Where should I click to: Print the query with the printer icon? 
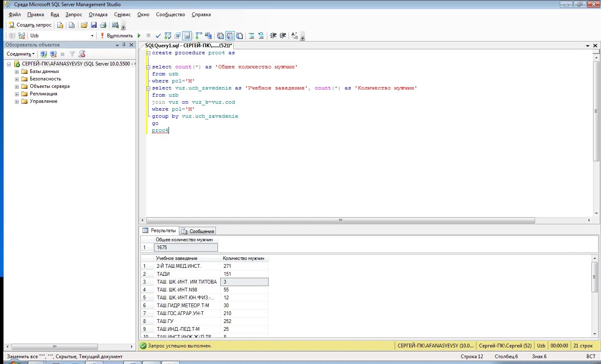[103, 25]
